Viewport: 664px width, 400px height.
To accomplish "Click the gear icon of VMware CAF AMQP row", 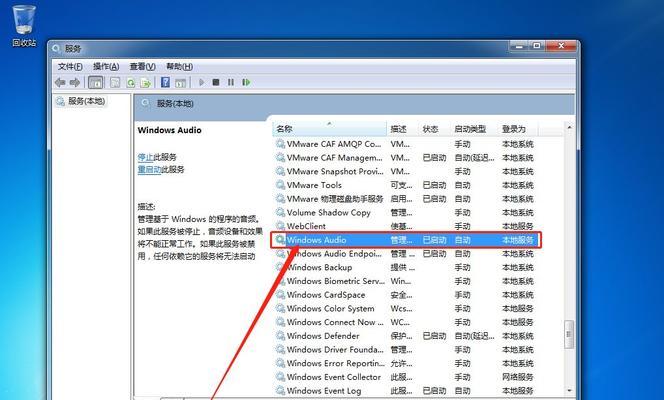I will click(x=280, y=143).
